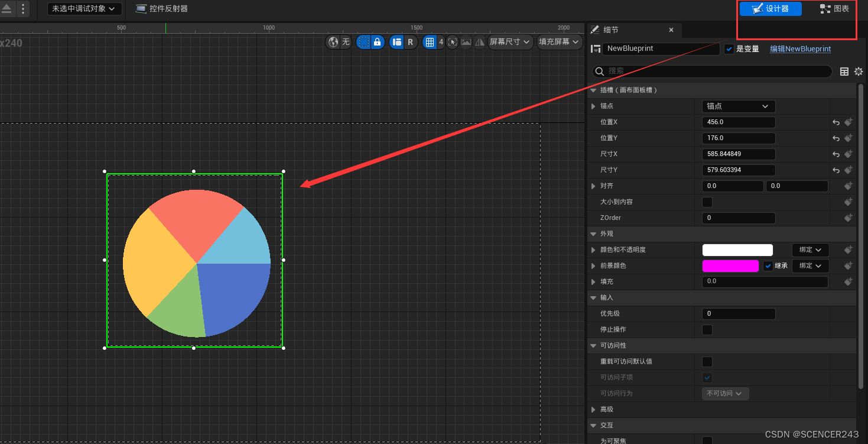The height and width of the screenshot is (444, 868).
Task: Click the 尺寸X binding diamond-plus icon
Action: tap(849, 154)
